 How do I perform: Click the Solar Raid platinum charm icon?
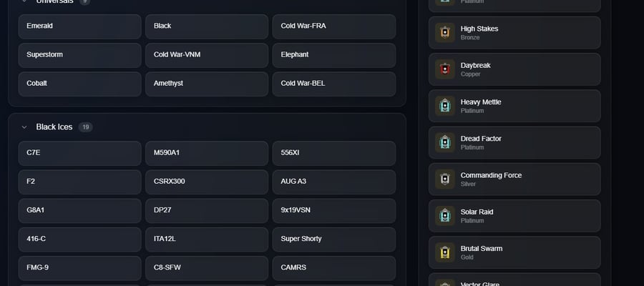[445, 216]
